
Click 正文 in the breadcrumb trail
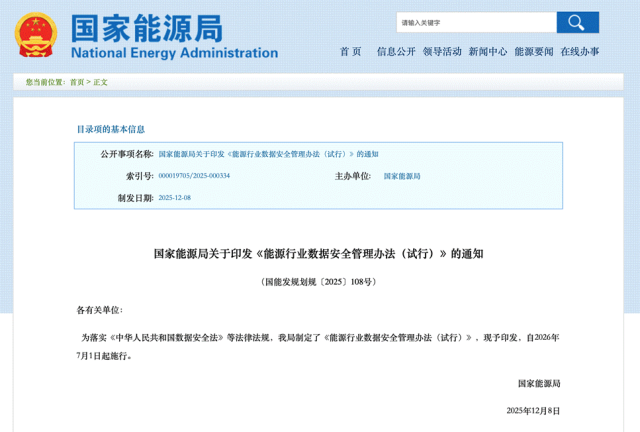100,82
